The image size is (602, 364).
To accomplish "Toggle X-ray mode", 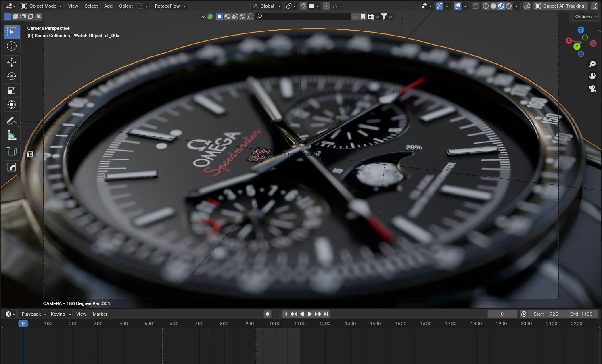I will tap(475, 6).
